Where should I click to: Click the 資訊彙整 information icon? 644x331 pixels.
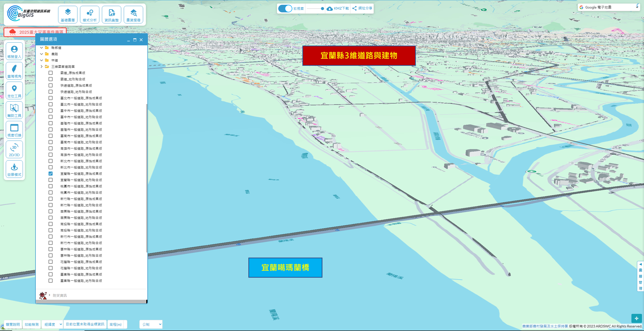[x=112, y=15]
